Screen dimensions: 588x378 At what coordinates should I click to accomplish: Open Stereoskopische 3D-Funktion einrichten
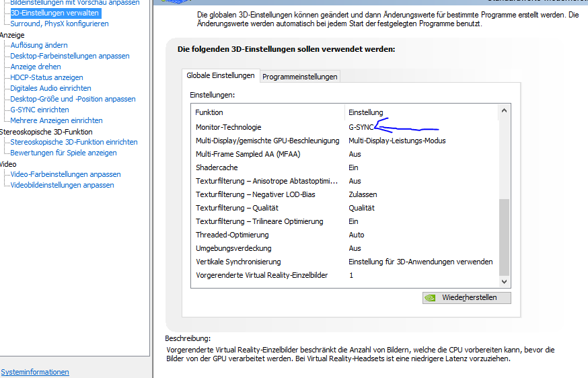tap(74, 142)
